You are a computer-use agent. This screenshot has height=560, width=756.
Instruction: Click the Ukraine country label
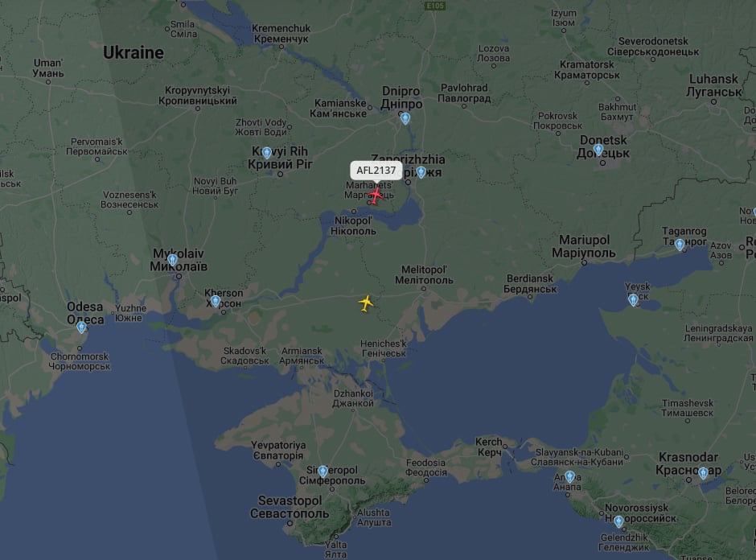click(134, 52)
